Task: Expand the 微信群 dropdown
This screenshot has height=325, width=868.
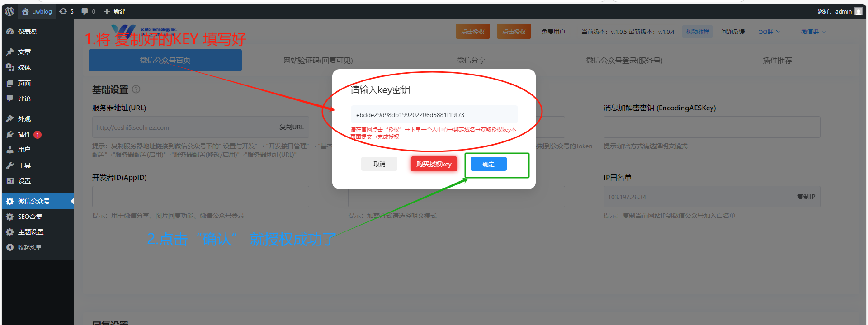Action: click(813, 32)
